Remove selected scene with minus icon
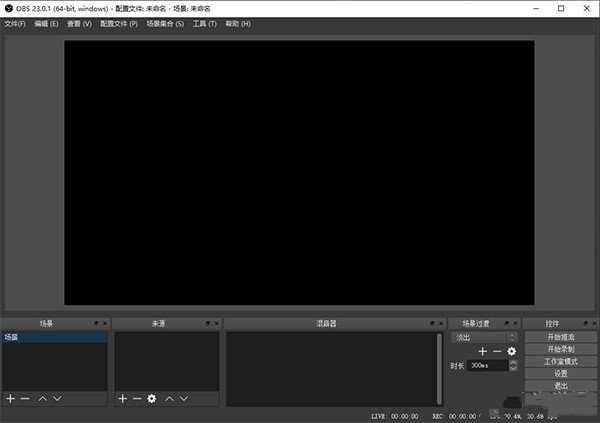600x423 pixels. [25, 398]
